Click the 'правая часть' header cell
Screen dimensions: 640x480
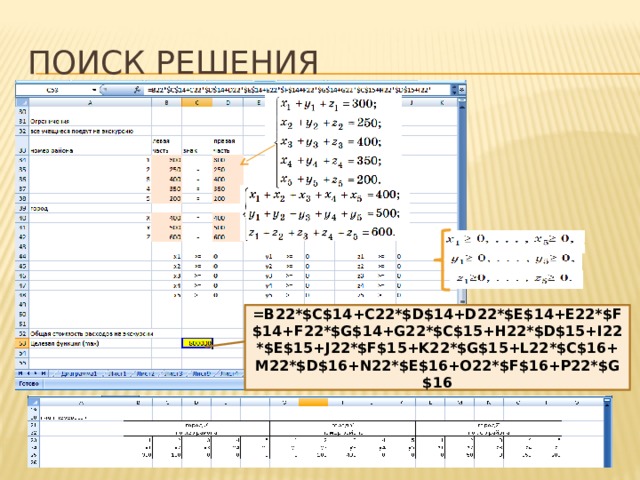pos(228,146)
